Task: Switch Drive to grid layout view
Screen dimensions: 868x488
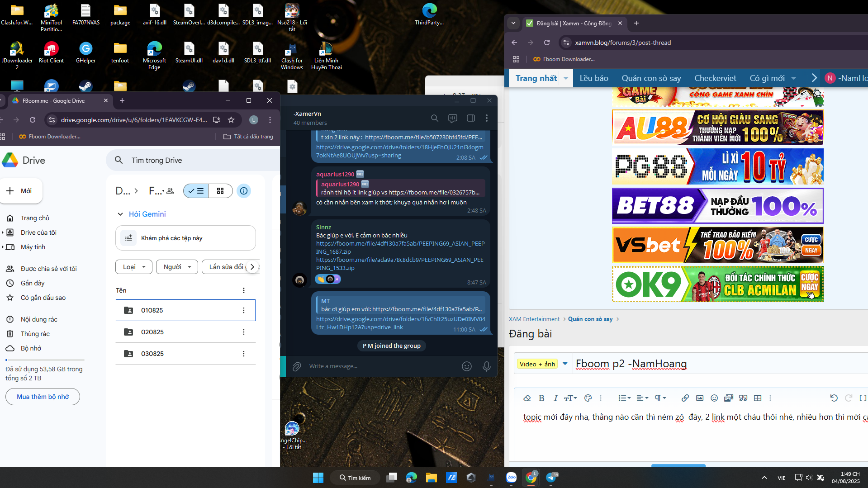Action: [x=220, y=191]
